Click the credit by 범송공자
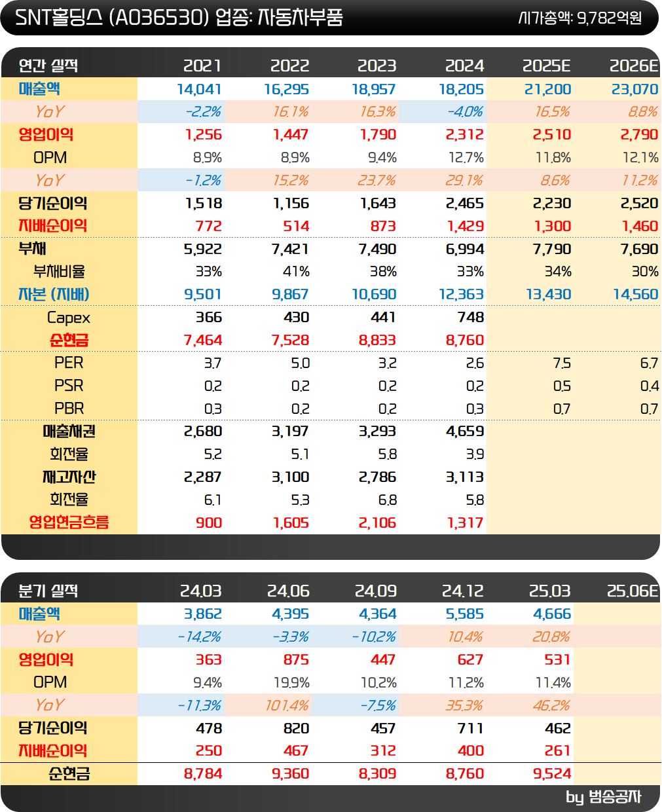 603,797
